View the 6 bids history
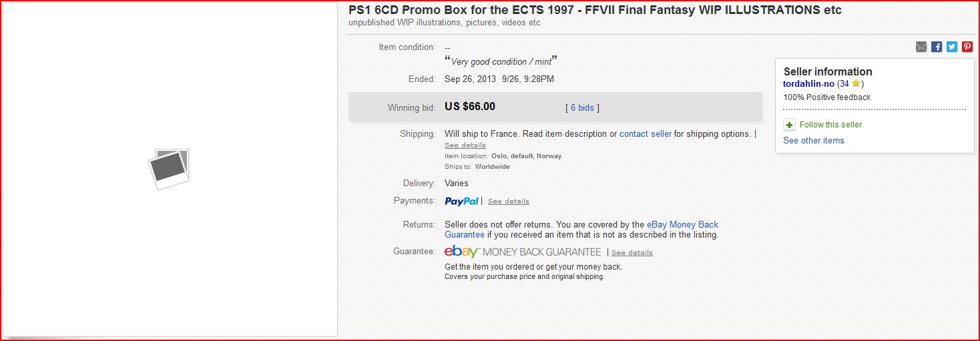Image resolution: width=980 pixels, height=341 pixels. [x=582, y=108]
